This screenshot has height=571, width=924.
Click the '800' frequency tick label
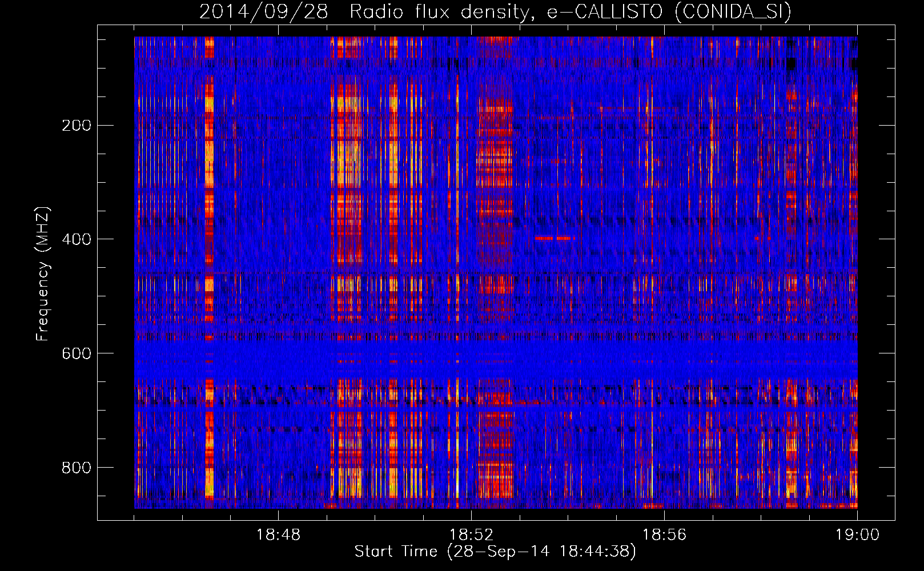[x=77, y=468]
